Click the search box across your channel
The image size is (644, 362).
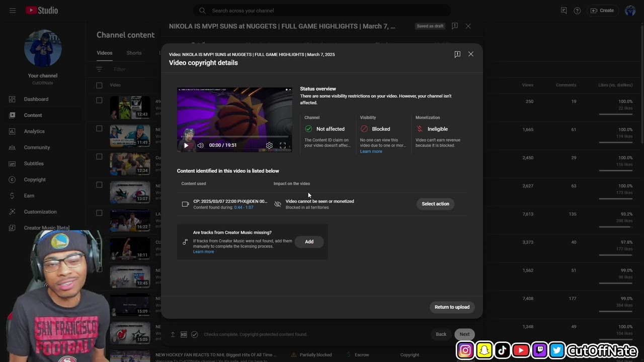pos(322,11)
